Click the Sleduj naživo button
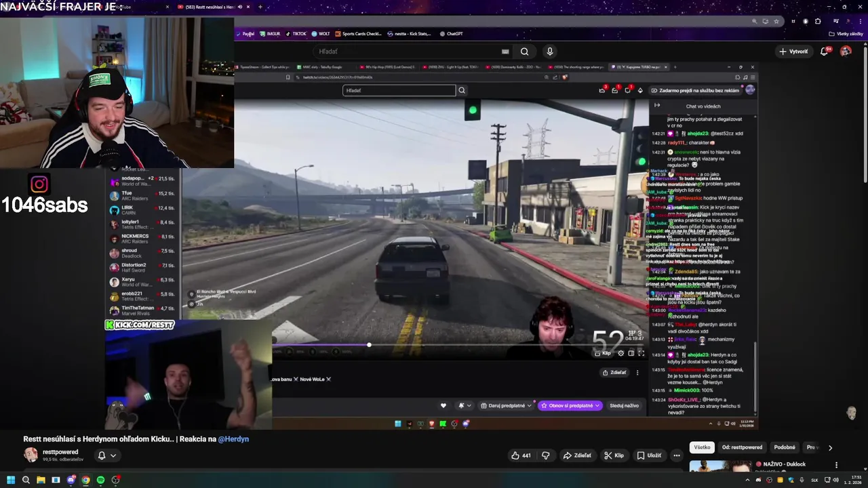Viewport: 868px width, 488px height. pos(624,405)
